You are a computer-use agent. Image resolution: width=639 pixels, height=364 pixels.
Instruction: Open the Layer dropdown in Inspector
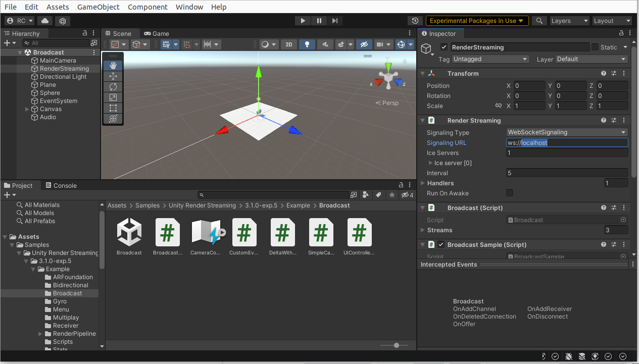(x=592, y=59)
